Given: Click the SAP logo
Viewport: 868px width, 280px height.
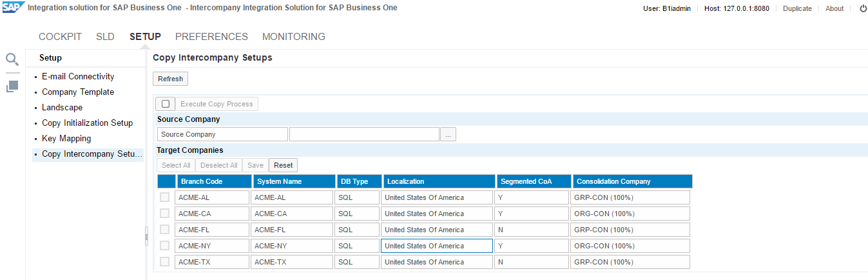Looking at the screenshot, I should click(14, 8).
